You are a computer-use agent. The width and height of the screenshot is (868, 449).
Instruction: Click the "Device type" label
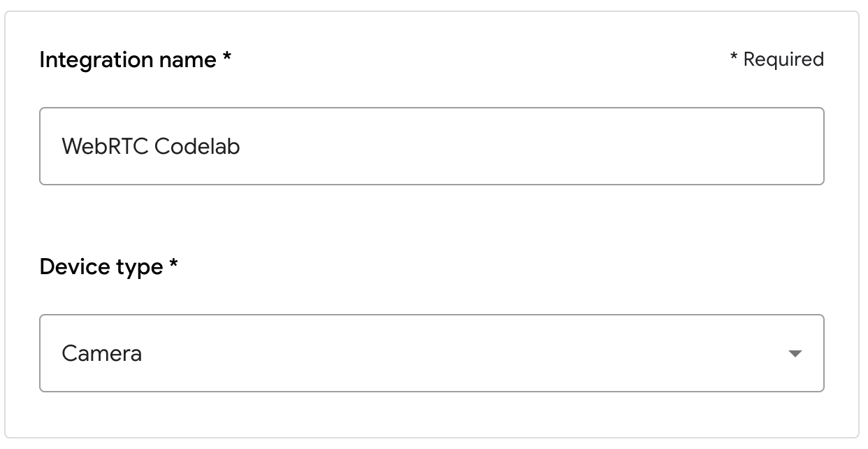click(101, 267)
